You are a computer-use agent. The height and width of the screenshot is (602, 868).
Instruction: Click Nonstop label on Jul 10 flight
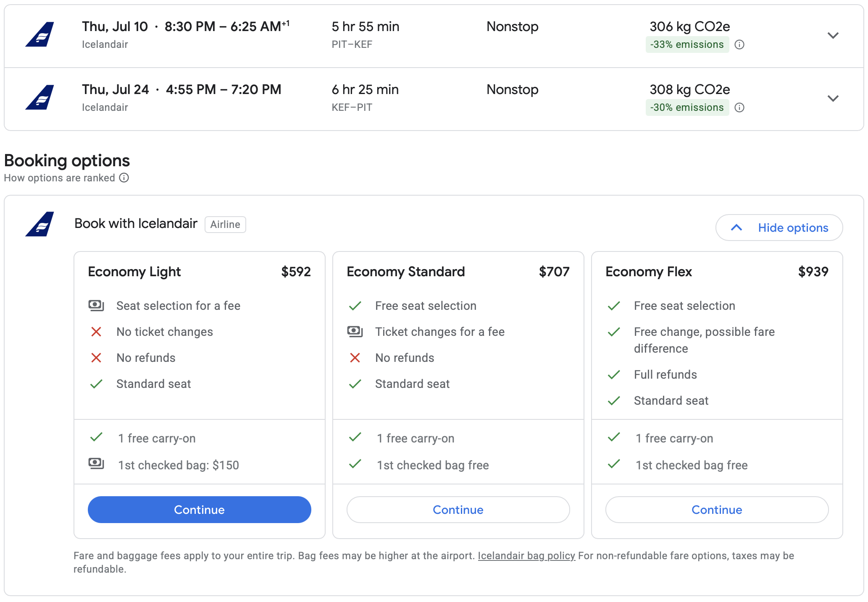(512, 26)
